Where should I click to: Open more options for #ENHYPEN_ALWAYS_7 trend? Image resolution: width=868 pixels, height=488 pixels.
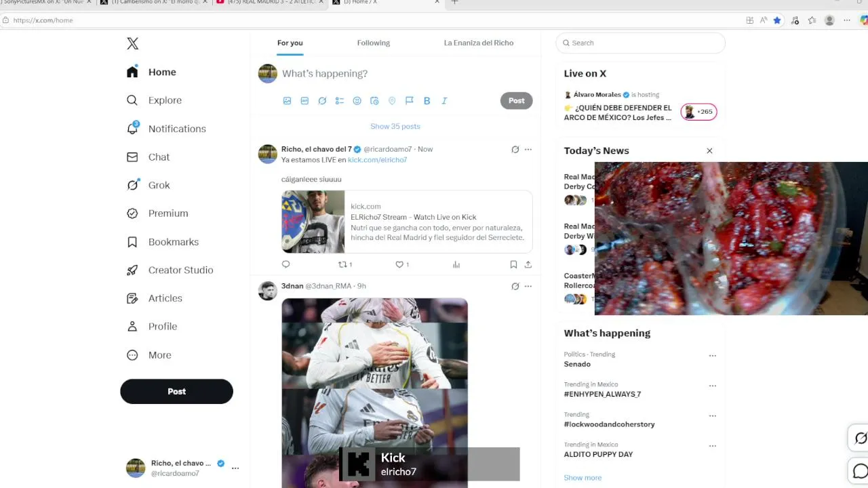(712, 386)
